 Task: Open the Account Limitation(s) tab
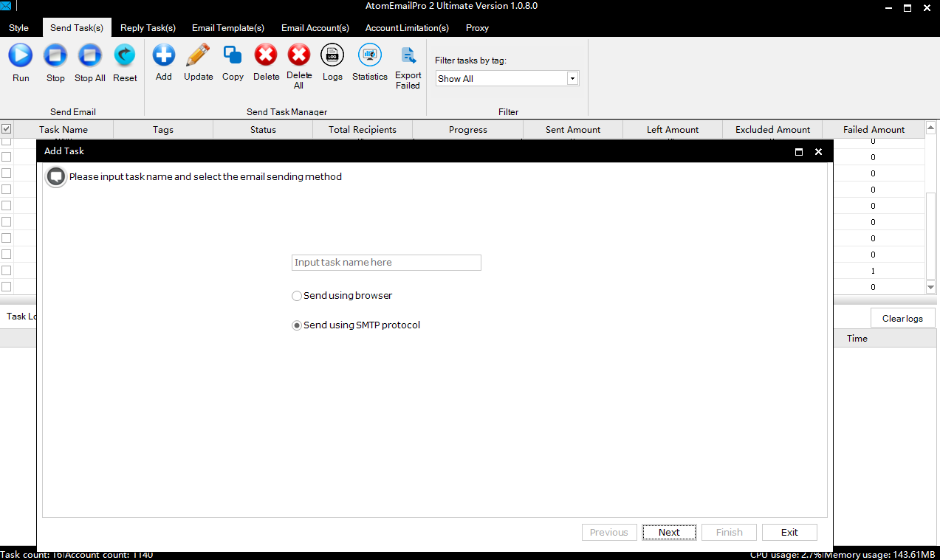click(x=407, y=28)
